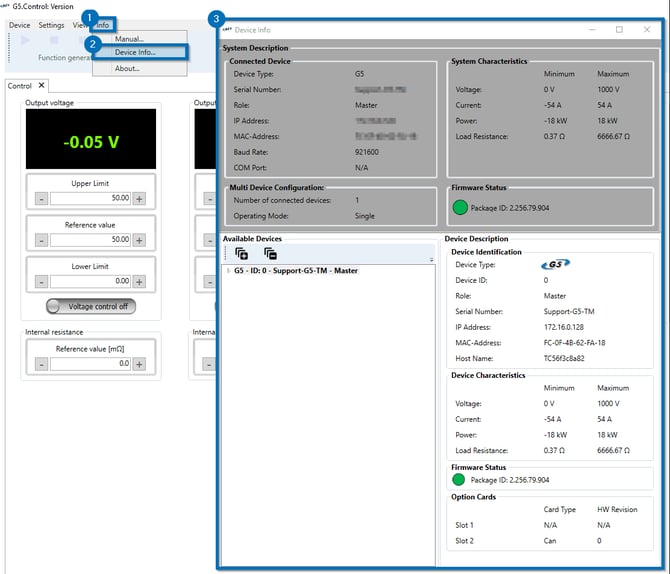Screen dimensions: 670x574
Task: Select IP Address value 172.16.0.128
Action: [x=564, y=327]
